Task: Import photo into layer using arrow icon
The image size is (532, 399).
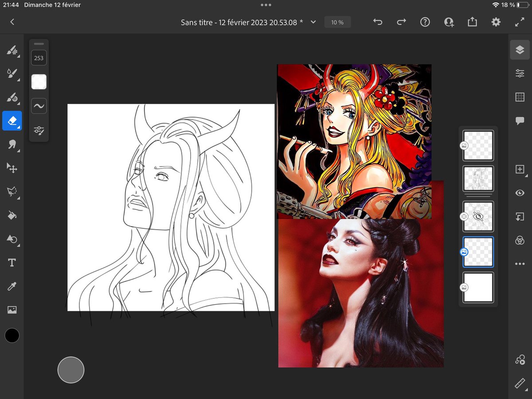Action: point(520,217)
